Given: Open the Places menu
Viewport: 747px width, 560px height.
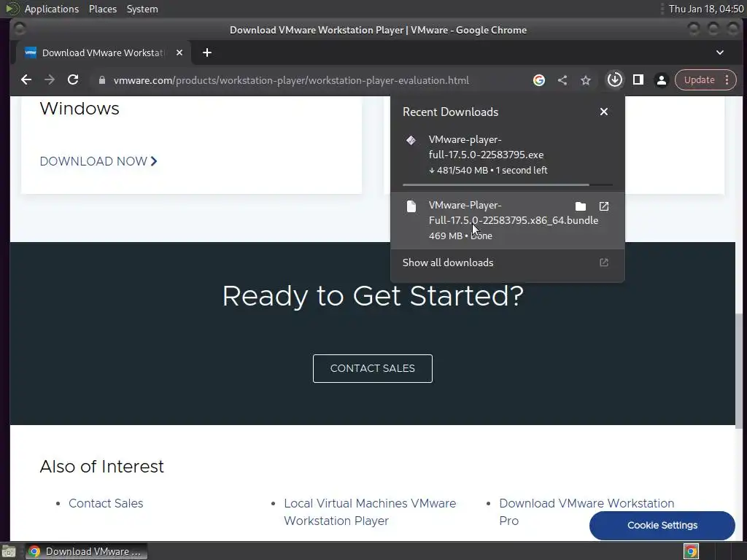Looking at the screenshot, I should 102,9.
